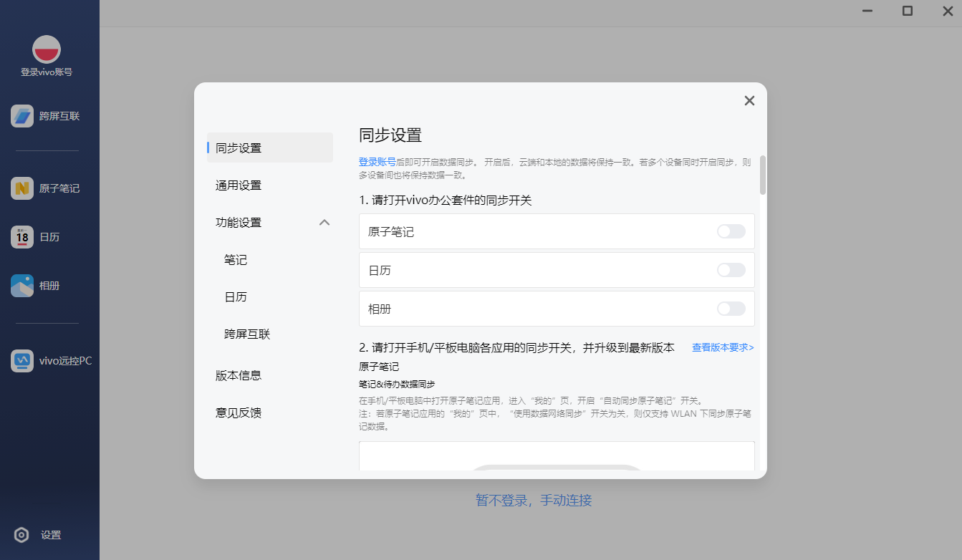Toggle 日历 sync switch
The width and height of the screenshot is (962, 560).
[731, 270]
